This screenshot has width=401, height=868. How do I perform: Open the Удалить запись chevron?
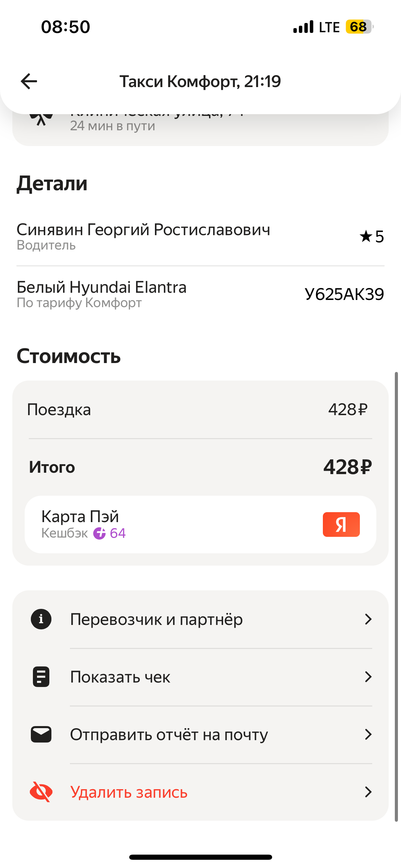(368, 792)
